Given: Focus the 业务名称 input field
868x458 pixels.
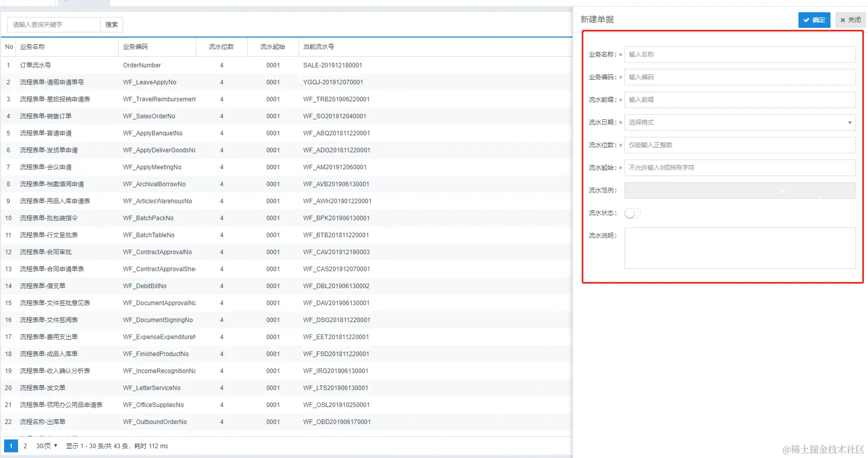Looking at the screenshot, I should click(x=740, y=55).
